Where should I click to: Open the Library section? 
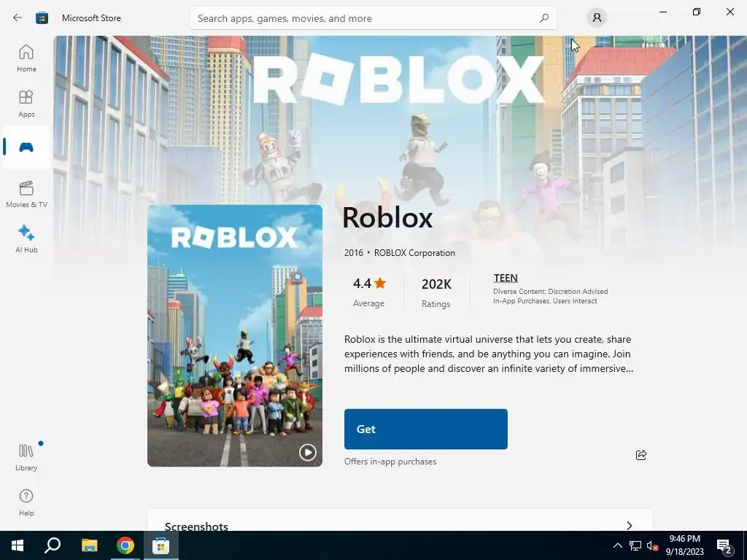tap(26, 456)
